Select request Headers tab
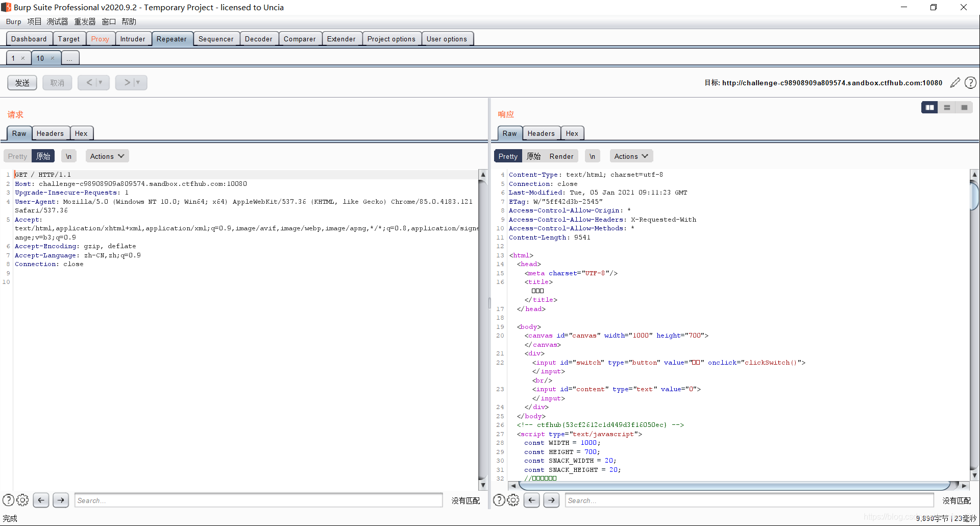Screen dimensions: 980x526 tap(50, 133)
